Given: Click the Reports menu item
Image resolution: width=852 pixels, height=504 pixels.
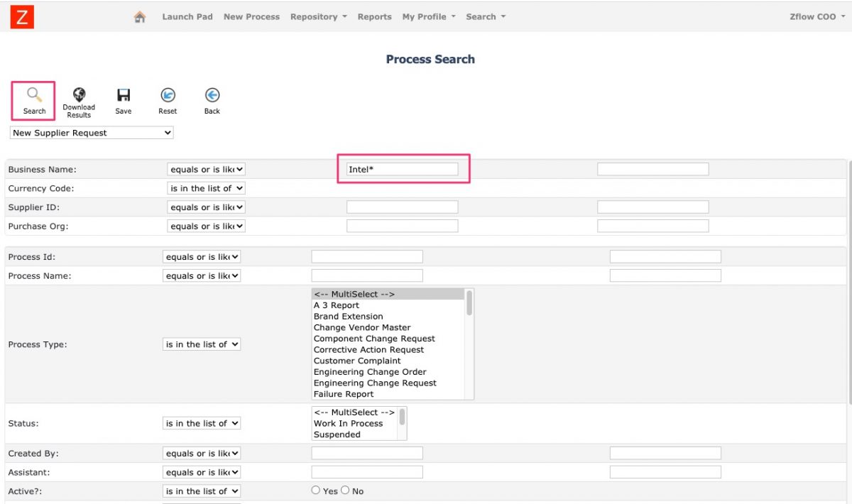Looking at the screenshot, I should (374, 16).
